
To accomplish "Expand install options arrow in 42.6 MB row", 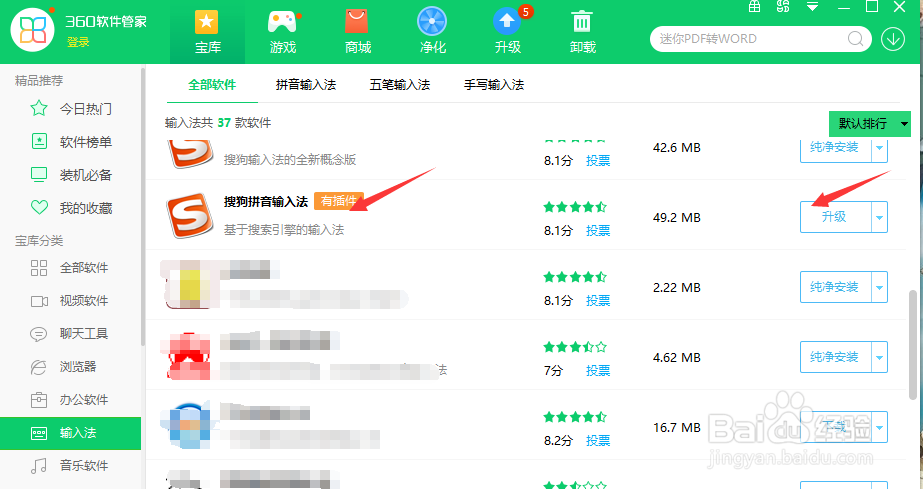I will point(879,148).
